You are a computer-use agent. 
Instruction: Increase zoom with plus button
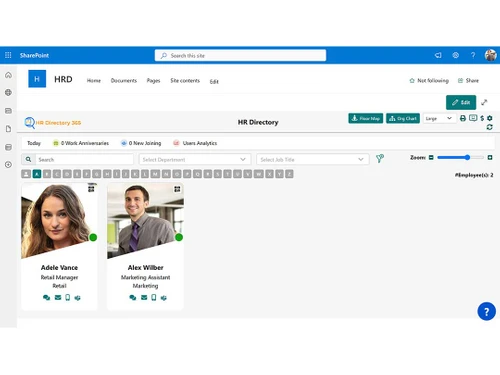click(490, 157)
